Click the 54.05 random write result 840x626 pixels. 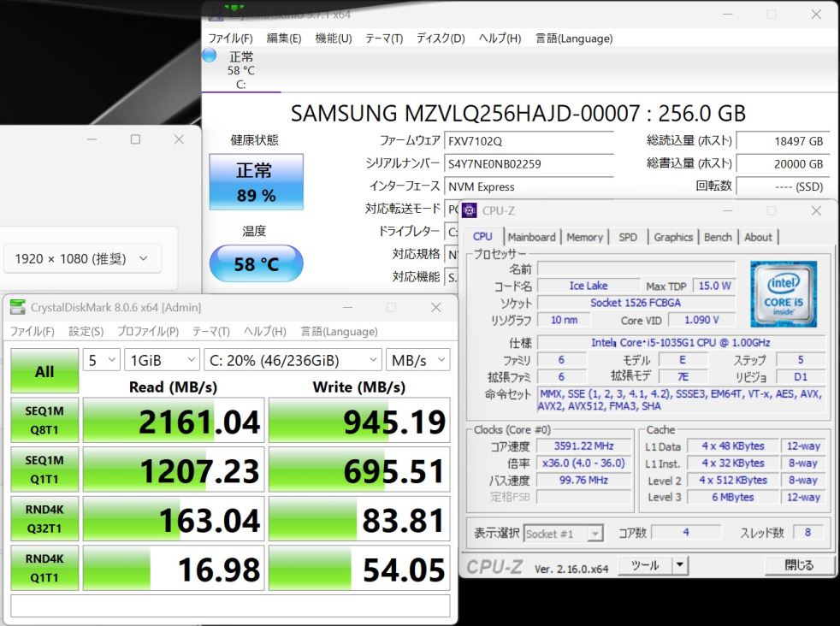[359, 568]
